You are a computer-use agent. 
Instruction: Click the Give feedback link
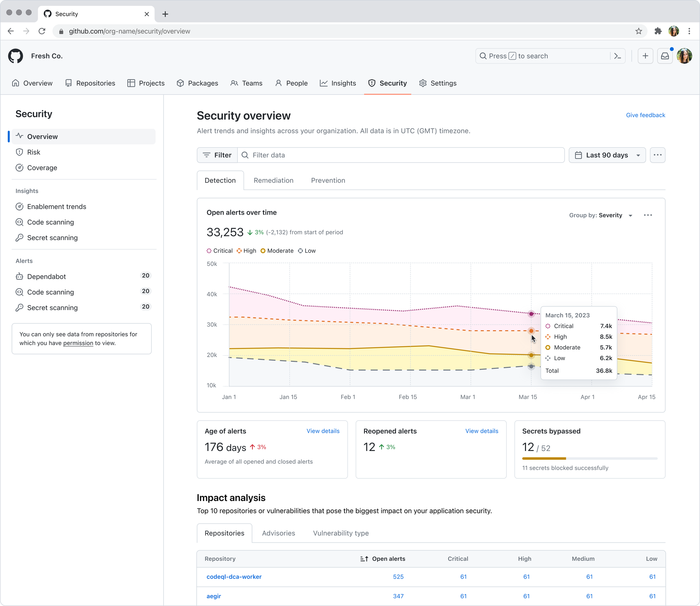645,115
